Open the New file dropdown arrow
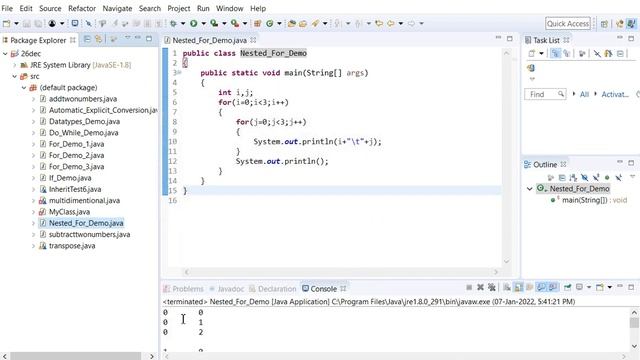This screenshot has height=360, width=640. [x=16, y=24]
